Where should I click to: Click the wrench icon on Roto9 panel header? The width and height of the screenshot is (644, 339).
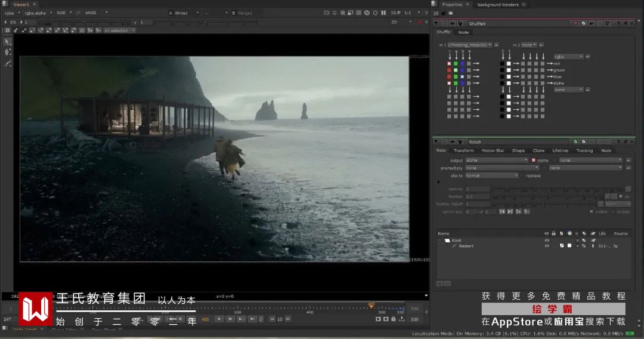pyautogui.click(x=460, y=141)
